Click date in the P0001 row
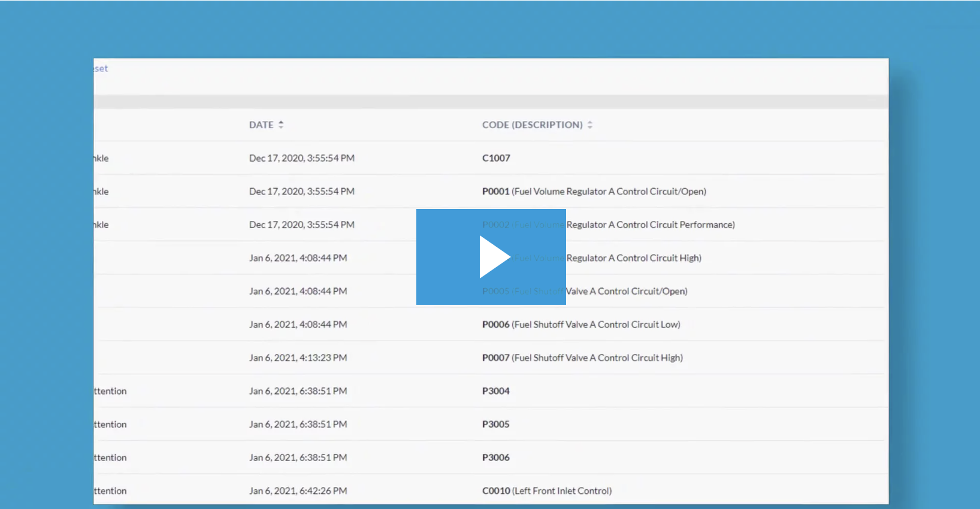Screen dimensions: 980x509 [x=302, y=192]
